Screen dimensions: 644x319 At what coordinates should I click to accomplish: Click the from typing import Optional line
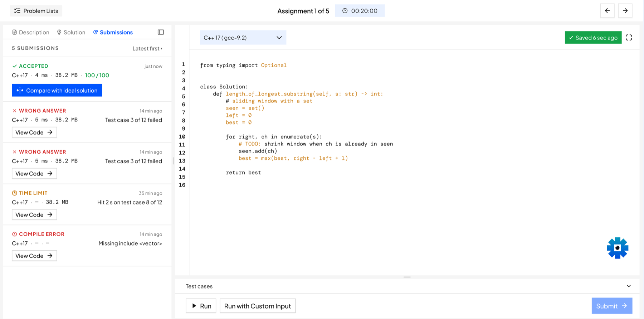(243, 65)
